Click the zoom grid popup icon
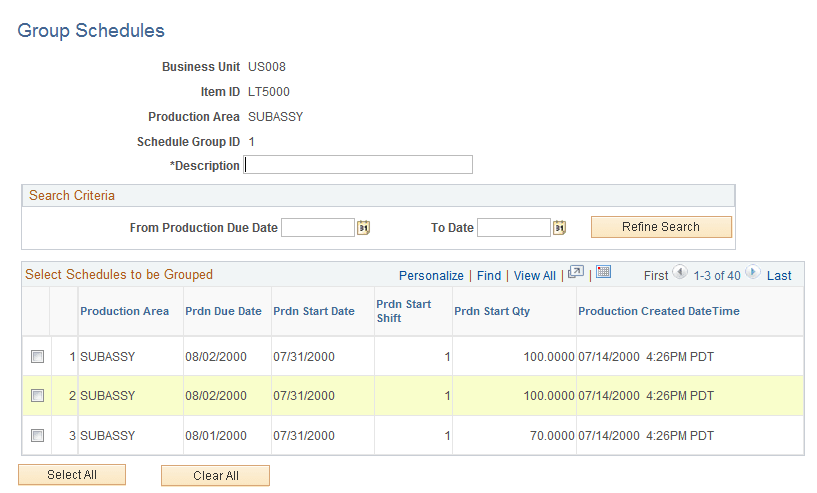The height and width of the screenshot is (493, 817). tap(576, 272)
